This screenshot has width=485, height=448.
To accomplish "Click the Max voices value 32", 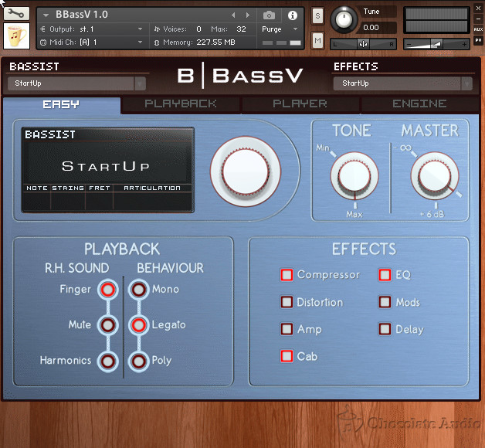I will tap(241, 29).
